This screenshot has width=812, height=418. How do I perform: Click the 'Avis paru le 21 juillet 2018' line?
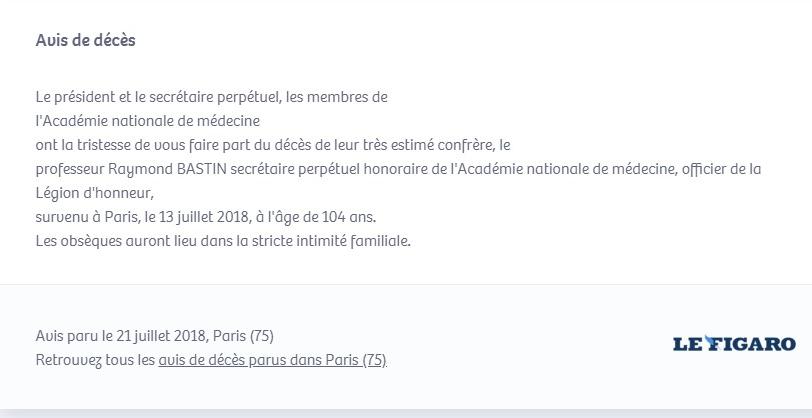pos(154,336)
